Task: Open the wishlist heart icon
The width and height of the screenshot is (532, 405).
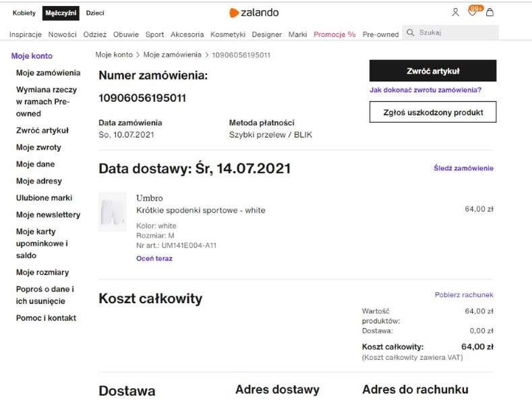Action: (472, 12)
